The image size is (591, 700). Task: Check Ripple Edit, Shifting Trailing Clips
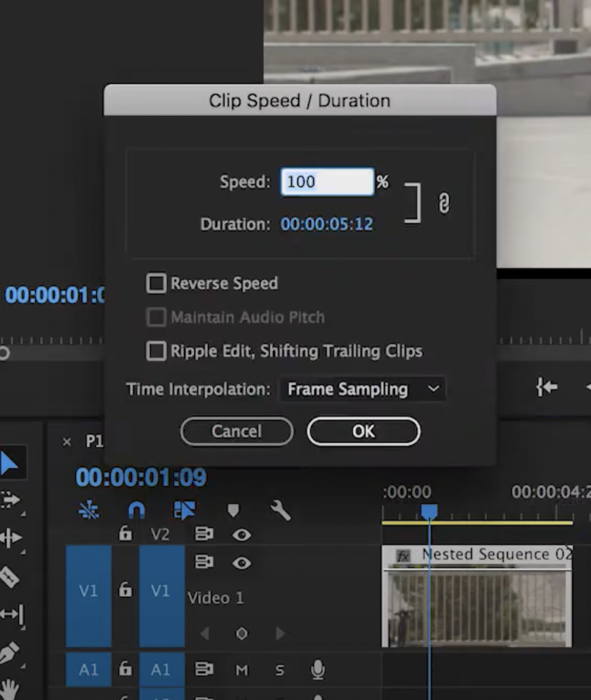pyautogui.click(x=155, y=351)
